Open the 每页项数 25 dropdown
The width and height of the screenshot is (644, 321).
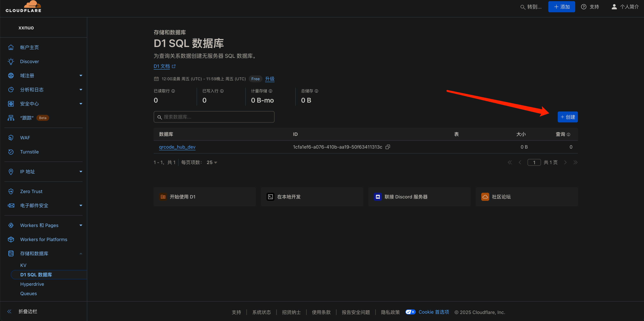212,163
